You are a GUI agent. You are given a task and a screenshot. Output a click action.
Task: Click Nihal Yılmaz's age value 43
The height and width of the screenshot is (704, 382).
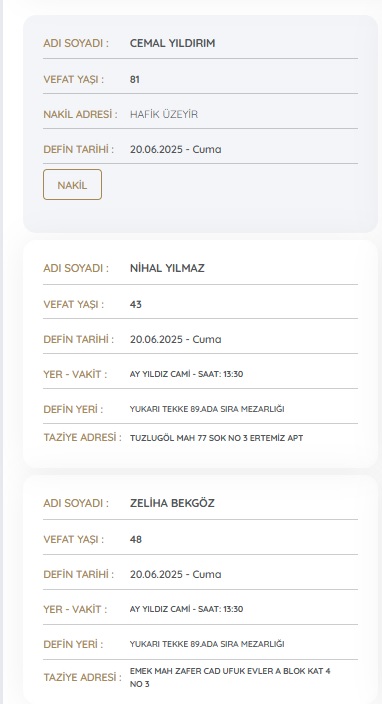[136, 304]
